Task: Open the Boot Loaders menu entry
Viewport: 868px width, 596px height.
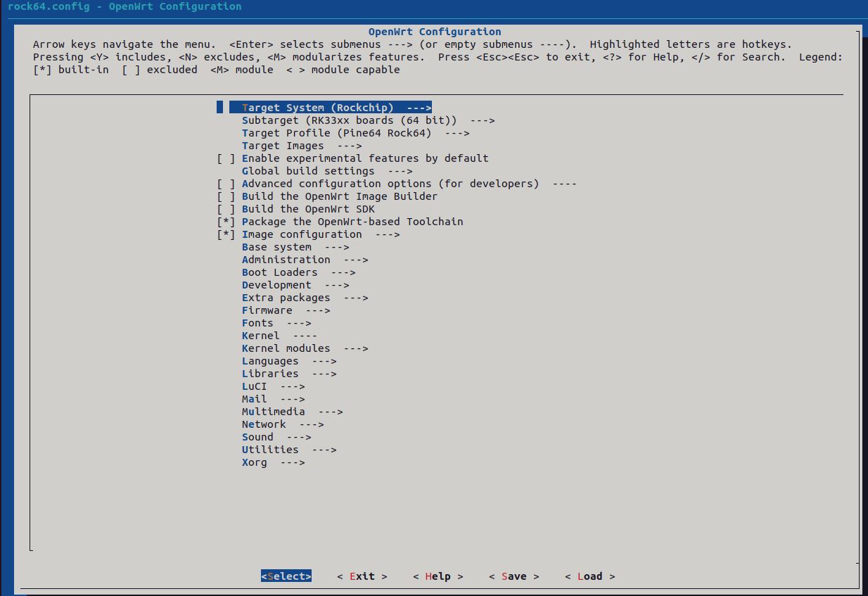Action: point(298,272)
